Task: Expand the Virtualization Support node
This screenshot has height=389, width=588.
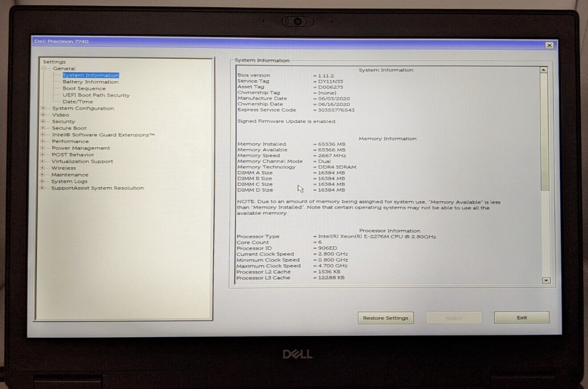Action: coord(43,162)
